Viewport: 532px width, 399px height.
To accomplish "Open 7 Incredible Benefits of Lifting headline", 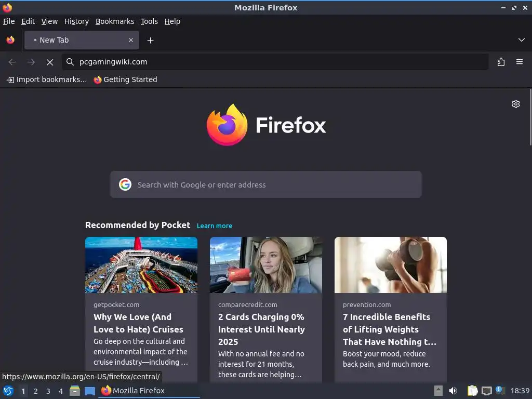I will pyautogui.click(x=390, y=329).
